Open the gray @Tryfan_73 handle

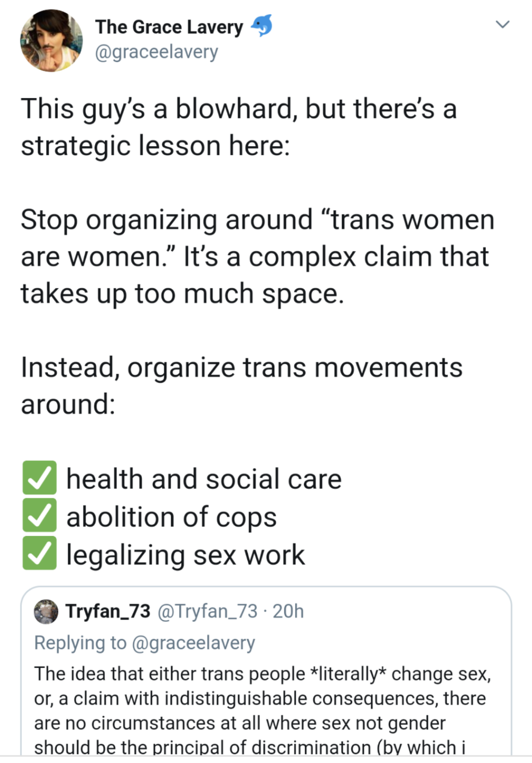208,611
